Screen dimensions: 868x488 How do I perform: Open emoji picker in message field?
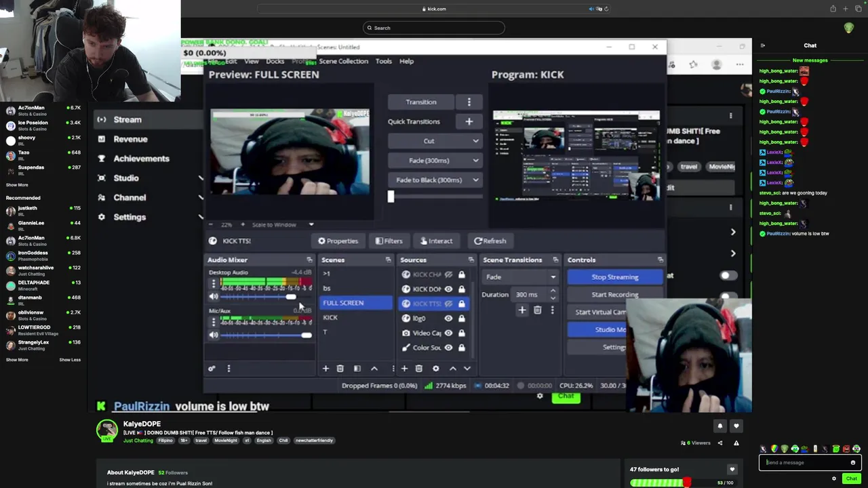(853, 462)
